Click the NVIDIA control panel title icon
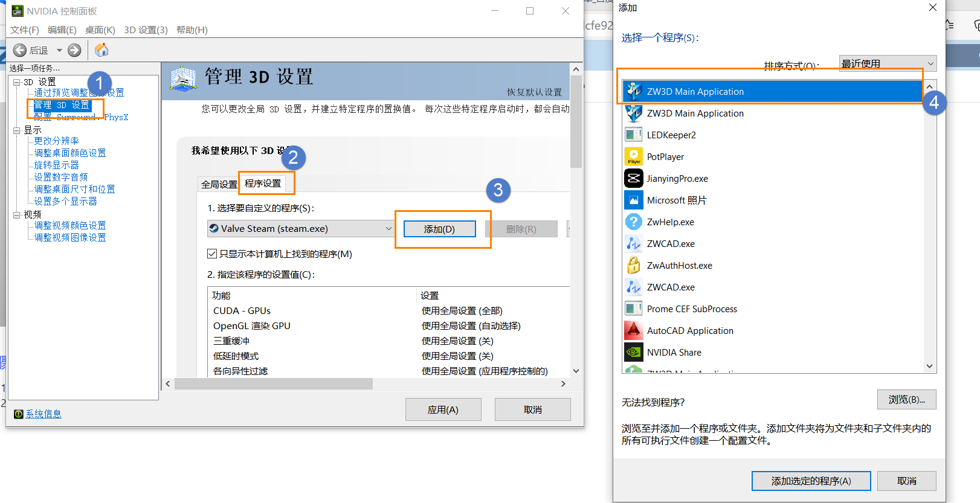This screenshot has width=980, height=503. tap(18, 11)
